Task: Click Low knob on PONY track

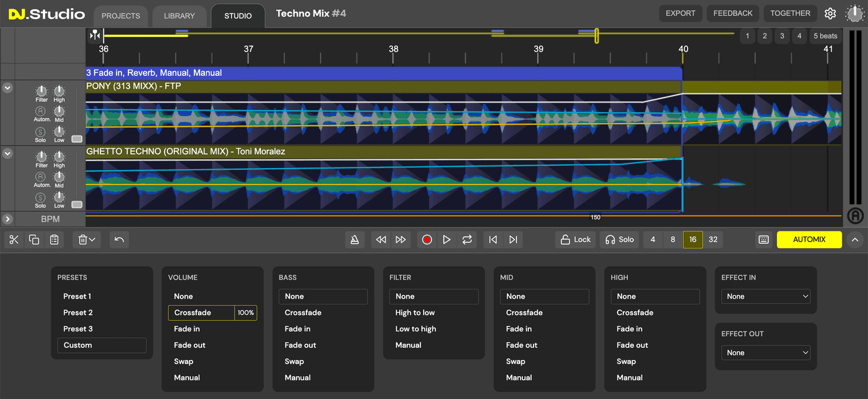Action: [x=60, y=131]
